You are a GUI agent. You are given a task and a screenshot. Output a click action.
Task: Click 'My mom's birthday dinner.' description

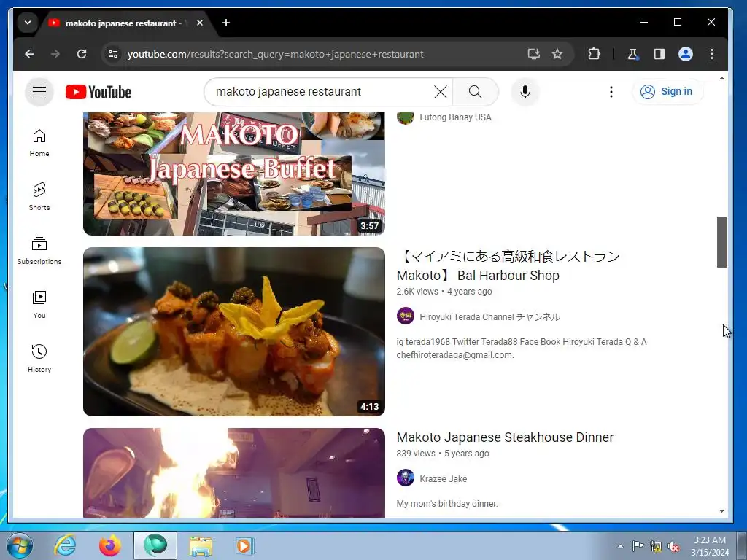pos(447,503)
